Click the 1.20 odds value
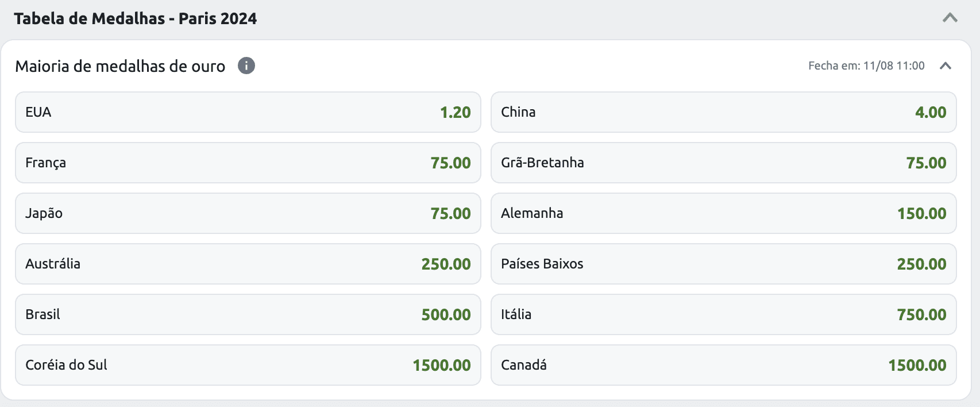The image size is (980, 407). 455,113
